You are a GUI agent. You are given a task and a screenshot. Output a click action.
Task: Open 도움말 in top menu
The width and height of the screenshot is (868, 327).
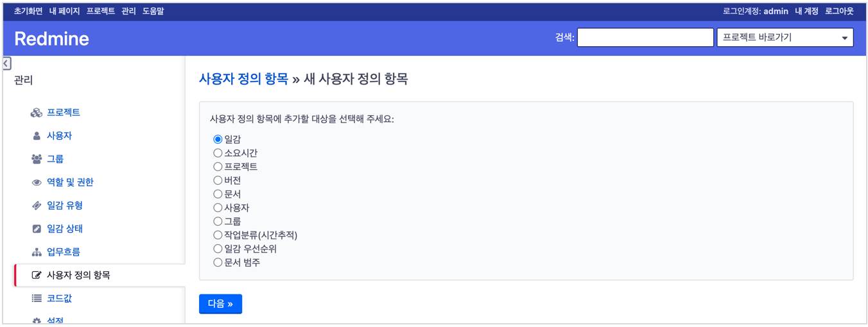(x=153, y=11)
